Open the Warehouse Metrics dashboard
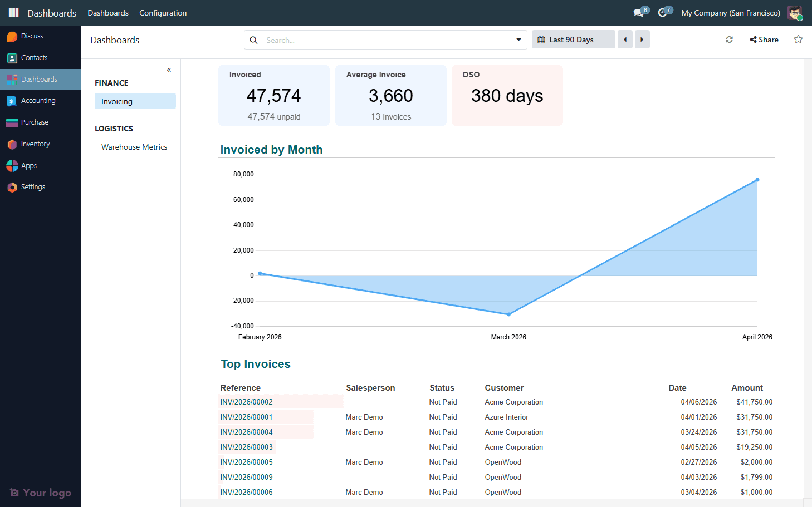Image resolution: width=812 pixels, height=507 pixels. coord(134,147)
